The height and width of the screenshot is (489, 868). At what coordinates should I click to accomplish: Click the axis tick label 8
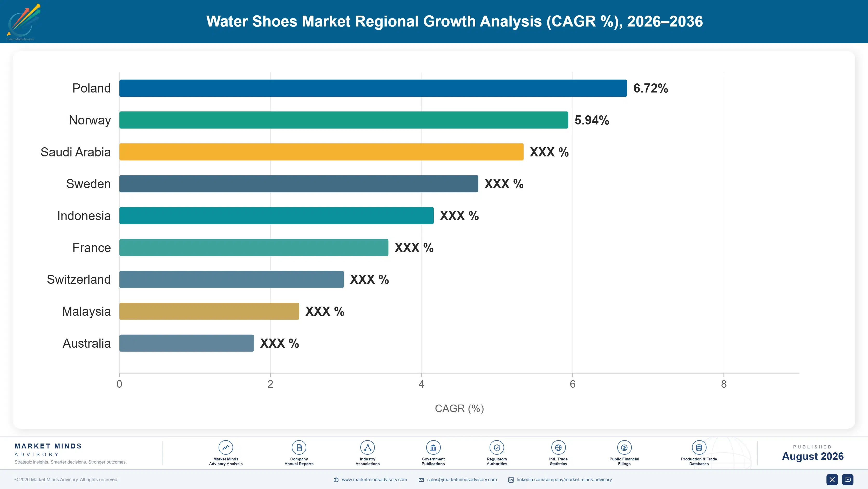pyautogui.click(x=724, y=384)
